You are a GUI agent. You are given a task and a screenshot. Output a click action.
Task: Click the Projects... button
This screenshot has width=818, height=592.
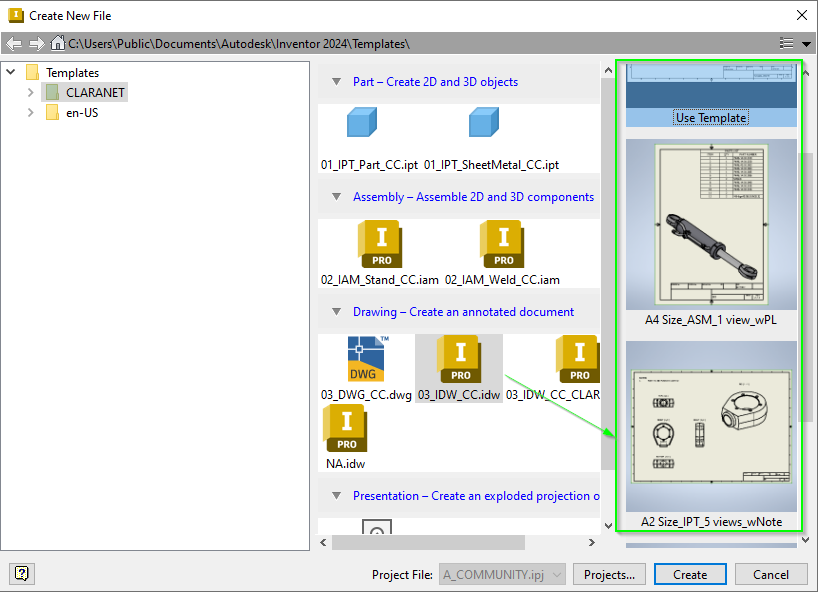(609, 574)
